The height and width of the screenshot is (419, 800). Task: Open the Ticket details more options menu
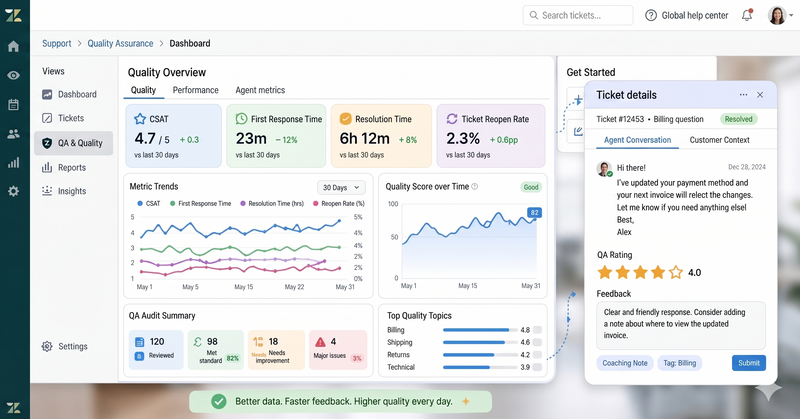tap(743, 95)
